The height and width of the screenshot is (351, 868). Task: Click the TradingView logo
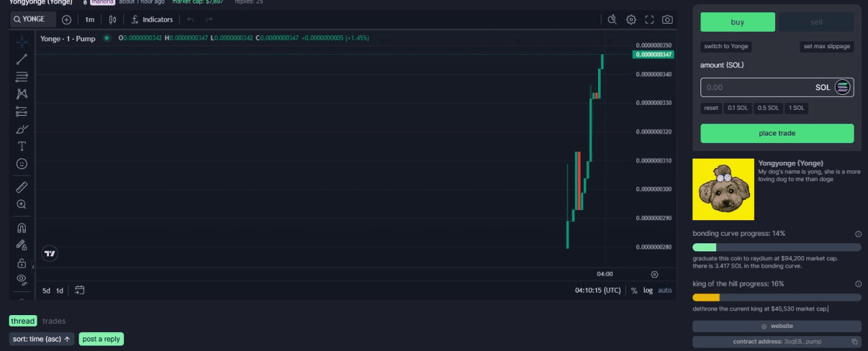[50, 253]
